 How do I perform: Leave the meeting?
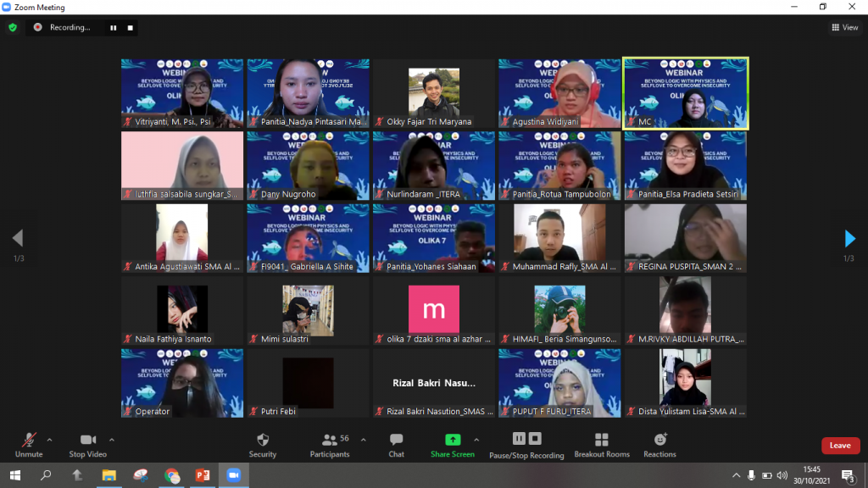click(x=840, y=446)
